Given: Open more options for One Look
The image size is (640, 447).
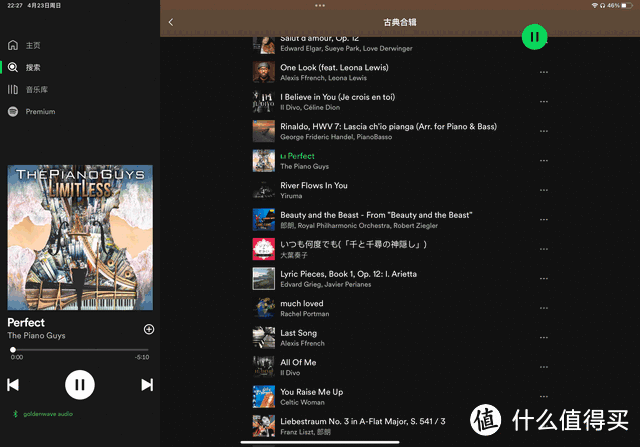Looking at the screenshot, I should pos(544,72).
